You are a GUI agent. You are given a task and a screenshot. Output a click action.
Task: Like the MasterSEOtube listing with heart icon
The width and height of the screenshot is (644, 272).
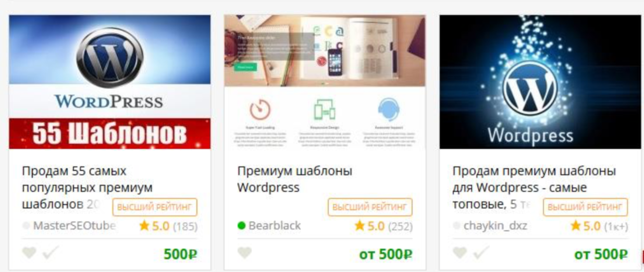(x=29, y=253)
